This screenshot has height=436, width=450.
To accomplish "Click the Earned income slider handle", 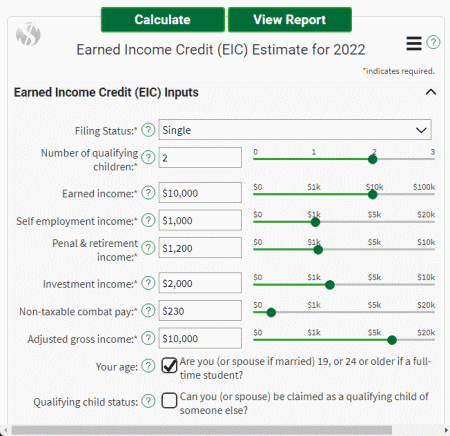I will (x=373, y=195).
